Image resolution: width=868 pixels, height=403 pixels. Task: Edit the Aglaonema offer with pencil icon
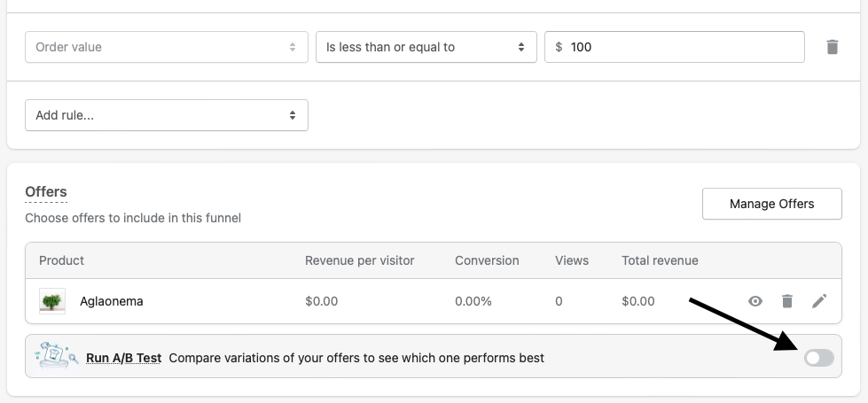coord(819,301)
